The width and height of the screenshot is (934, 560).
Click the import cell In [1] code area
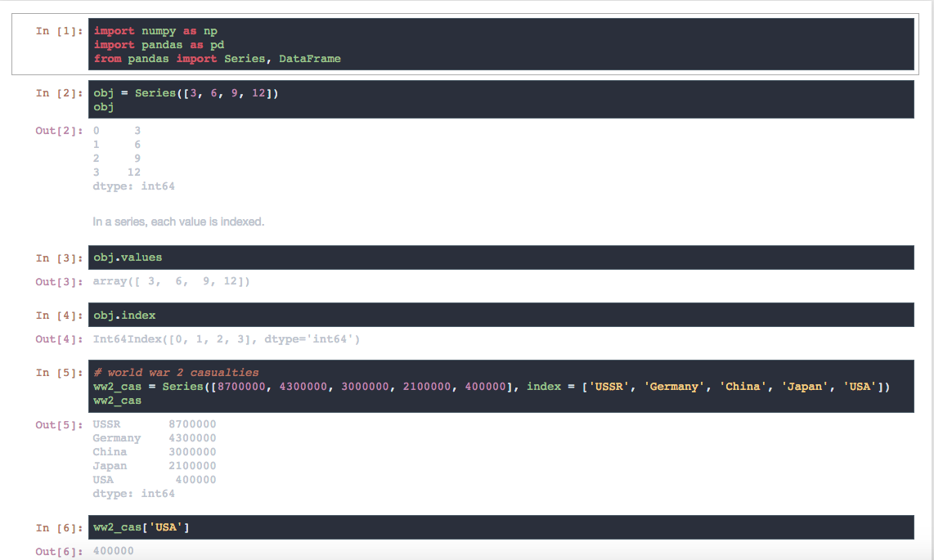[x=501, y=44]
